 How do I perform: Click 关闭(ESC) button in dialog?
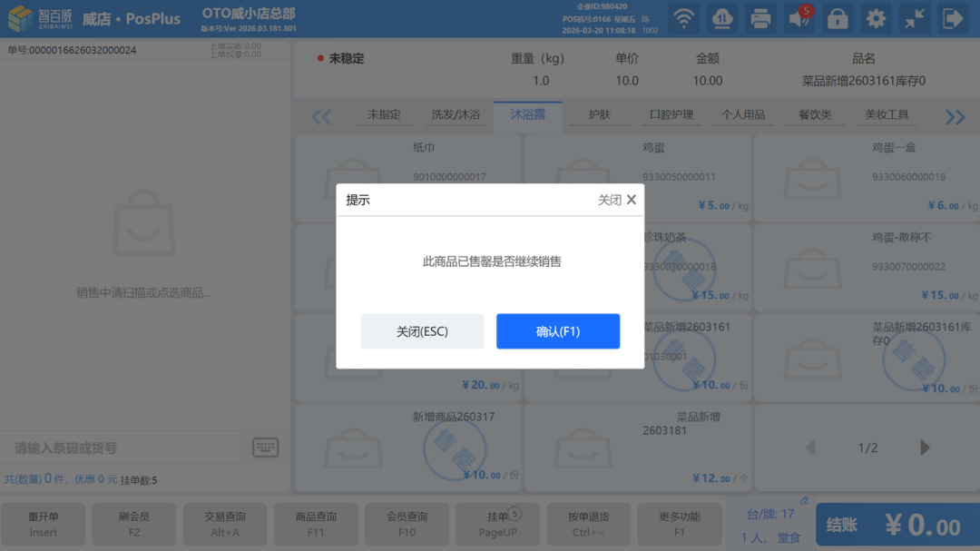click(422, 331)
